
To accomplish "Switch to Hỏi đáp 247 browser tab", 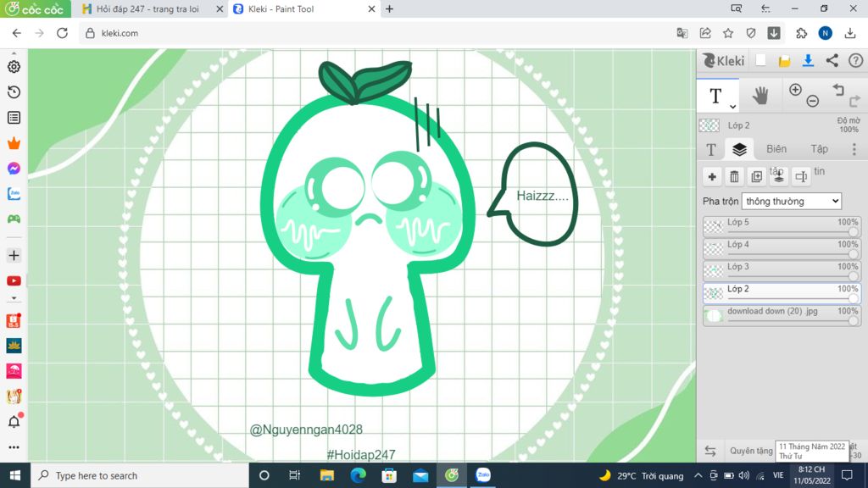I will 149,8.
